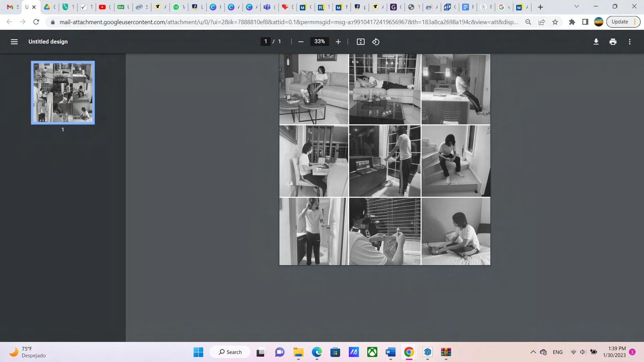The image size is (644, 362).
Task: Click the Update button in Chrome
Action: tap(623, 22)
